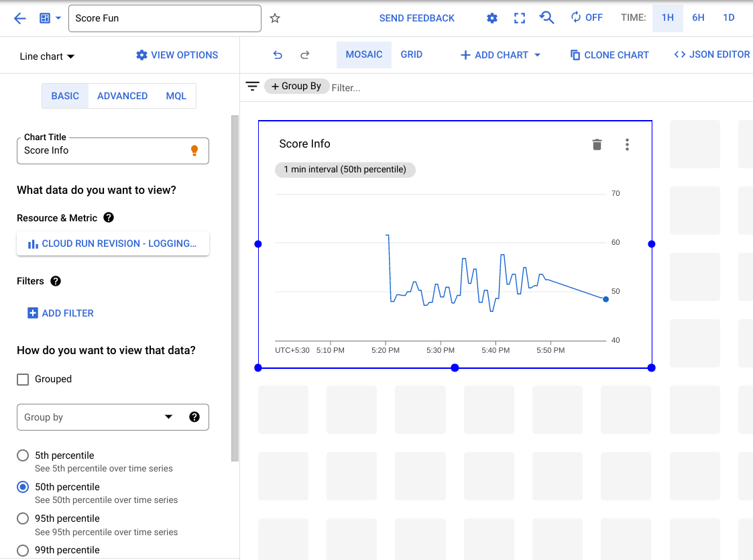Click the VIEW OPTIONS gear icon
The image size is (753, 560).
(141, 55)
